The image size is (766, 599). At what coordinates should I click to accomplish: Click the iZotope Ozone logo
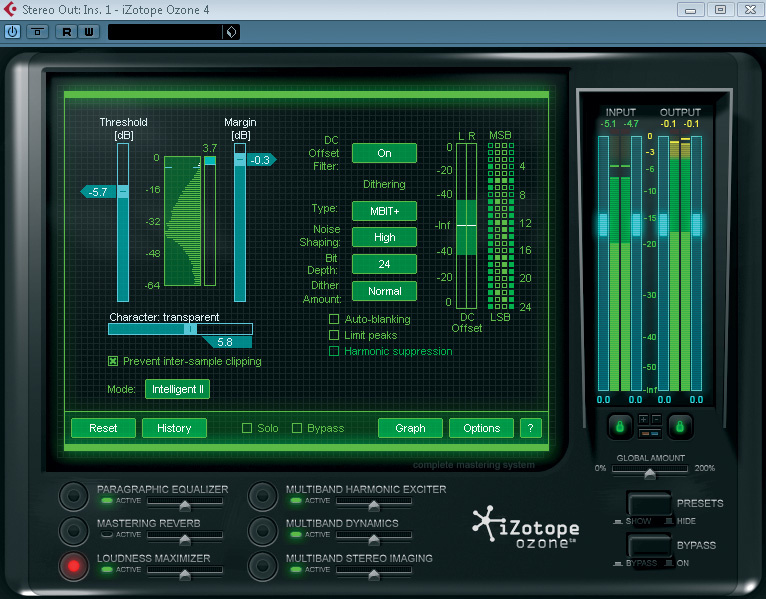tap(526, 527)
